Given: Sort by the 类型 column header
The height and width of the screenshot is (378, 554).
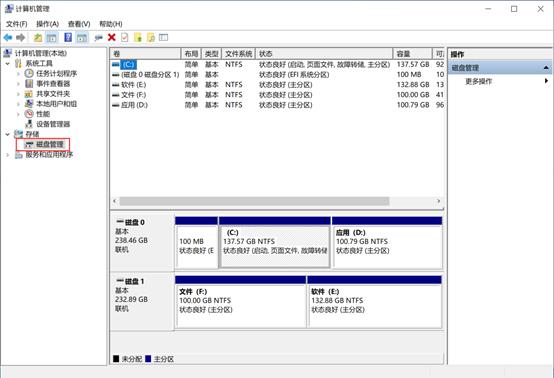Looking at the screenshot, I should point(212,54).
